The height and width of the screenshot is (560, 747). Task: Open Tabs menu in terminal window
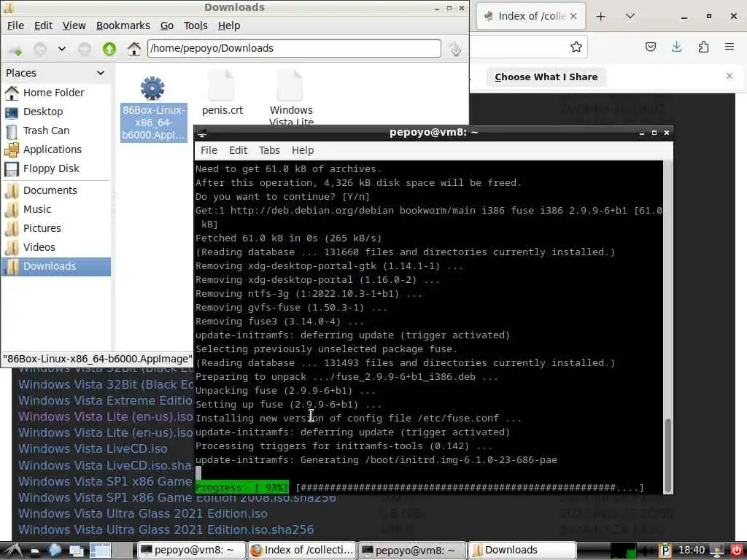269,150
